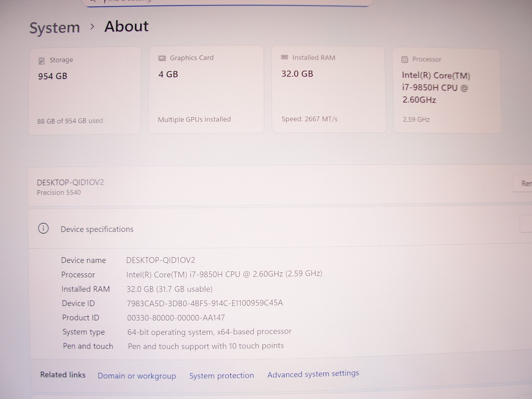
Task: Select the Precision 5540 model text
Action: pyautogui.click(x=59, y=193)
